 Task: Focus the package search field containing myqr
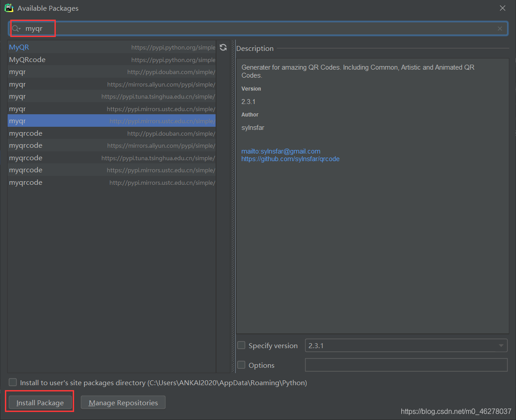coord(258,29)
